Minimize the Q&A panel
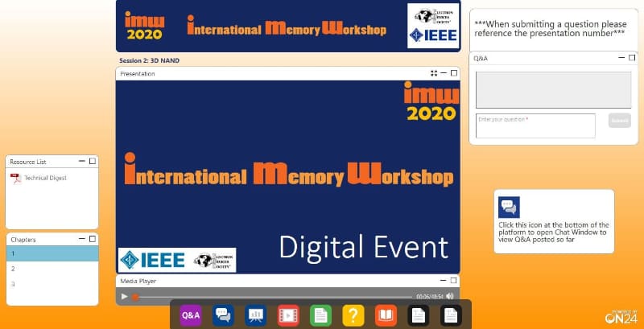This screenshot has height=329, width=644. [621, 58]
